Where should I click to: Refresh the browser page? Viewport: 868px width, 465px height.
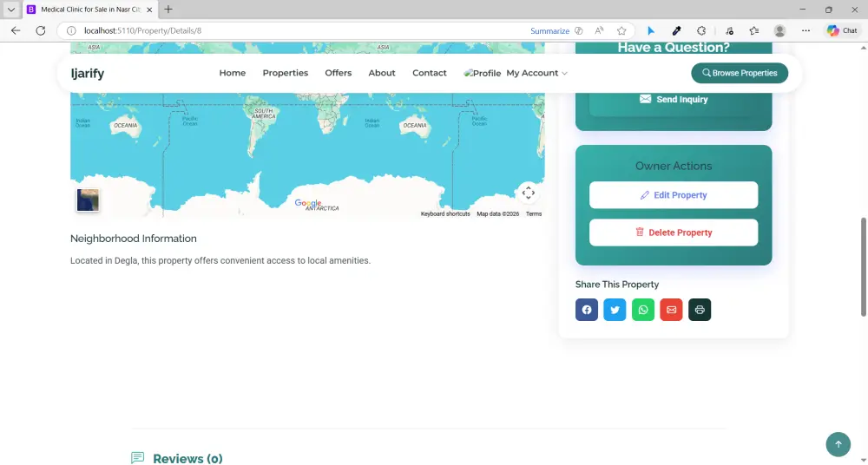[41, 31]
